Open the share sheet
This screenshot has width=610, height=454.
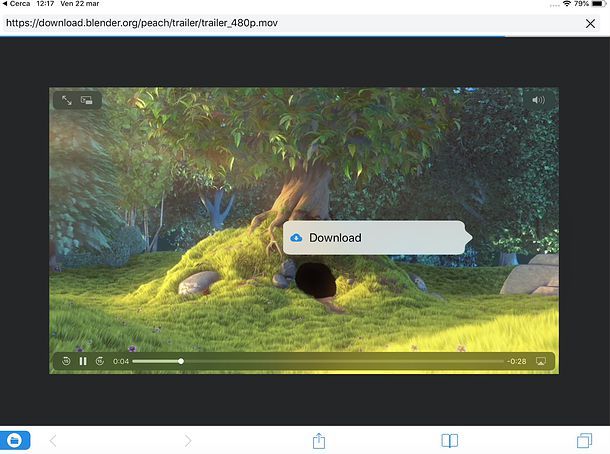coord(319,441)
